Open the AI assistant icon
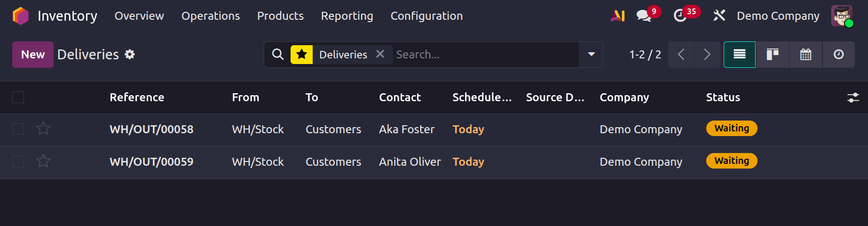This screenshot has height=226, width=868. click(617, 16)
